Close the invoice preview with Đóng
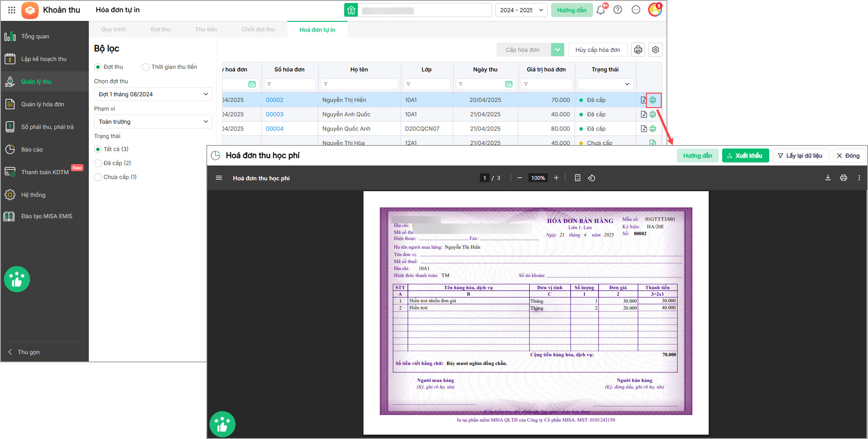This screenshot has width=868, height=439. 849,155
